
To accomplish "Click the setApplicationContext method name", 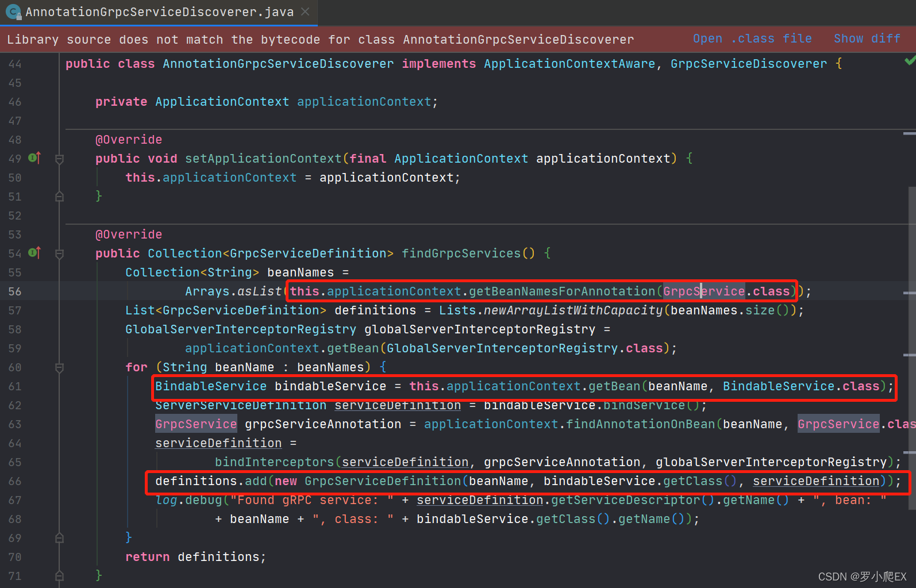I will coord(263,159).
